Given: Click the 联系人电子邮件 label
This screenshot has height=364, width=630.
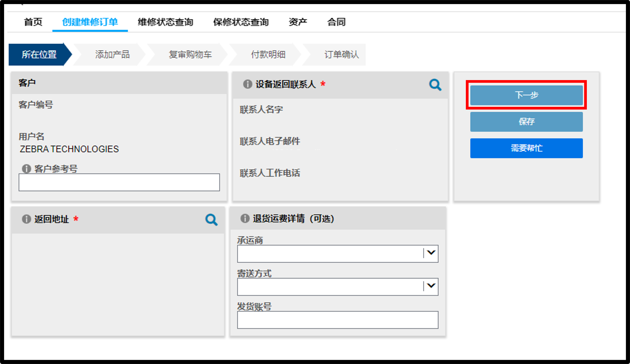Looking at the screenshot, I should (x=270, y=141).
